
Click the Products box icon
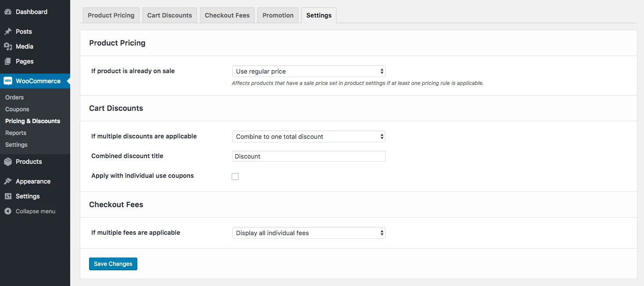pyautogui.click(x=8, y=162)
